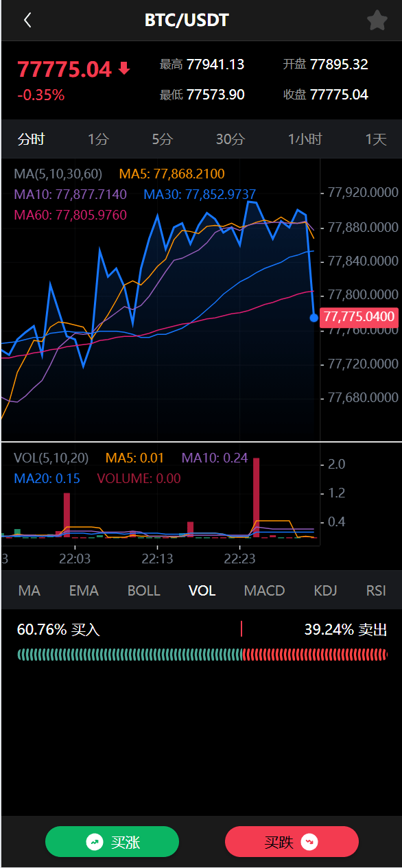Image resolution: width=402 pixels, height=868 pixels.
Task: Switch chart to 1小时 interval
Action: (x=305, y=139)
